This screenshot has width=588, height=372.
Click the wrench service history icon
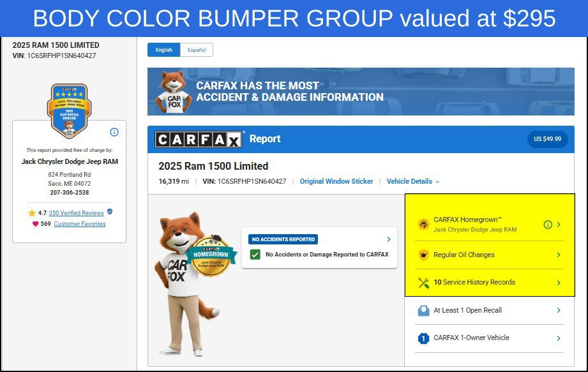tap(423, 283)
